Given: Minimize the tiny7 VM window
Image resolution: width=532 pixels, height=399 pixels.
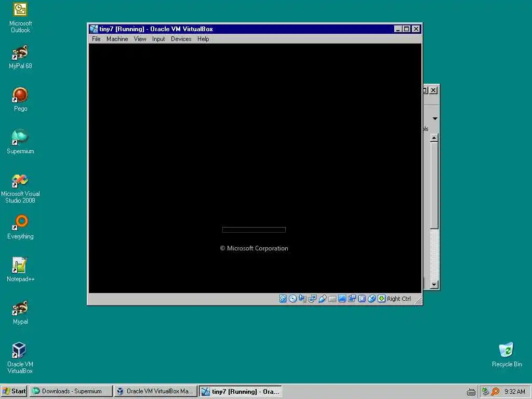Looking at the screenshot, I should tap(398, 29).
